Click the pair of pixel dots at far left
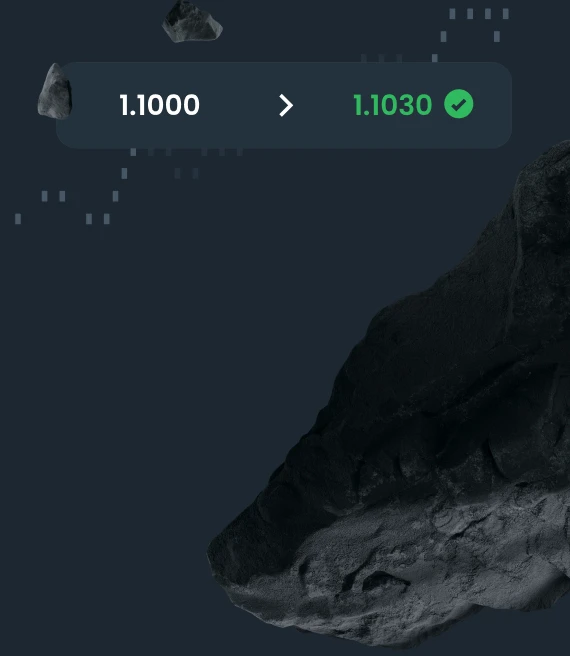Viewport: 570px width, 656px height. point(53,196)
